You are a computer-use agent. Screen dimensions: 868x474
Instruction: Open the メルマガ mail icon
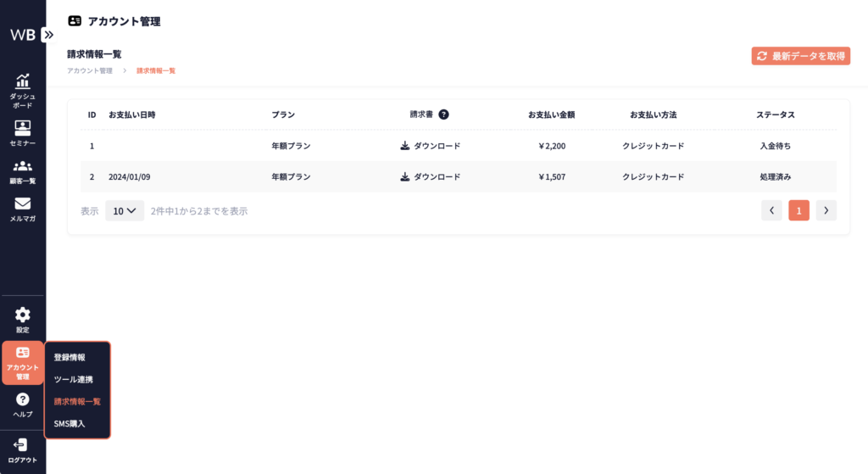pyautogui.click(x=23, y=209)
